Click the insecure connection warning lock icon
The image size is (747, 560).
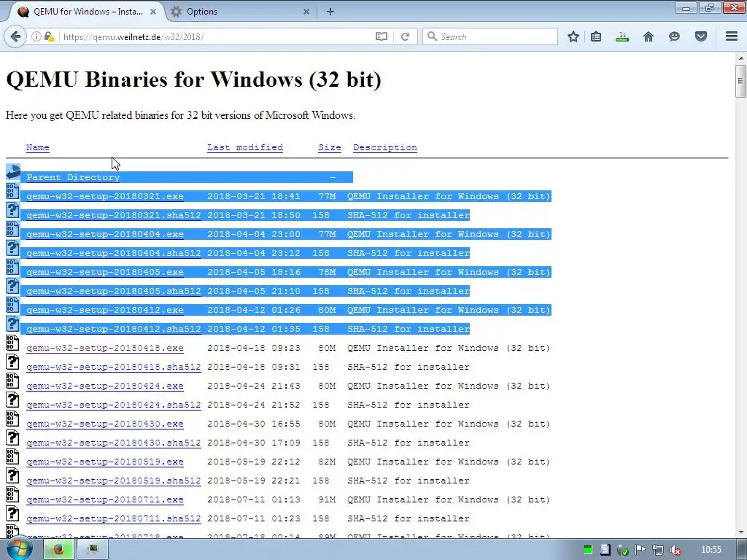49,36
